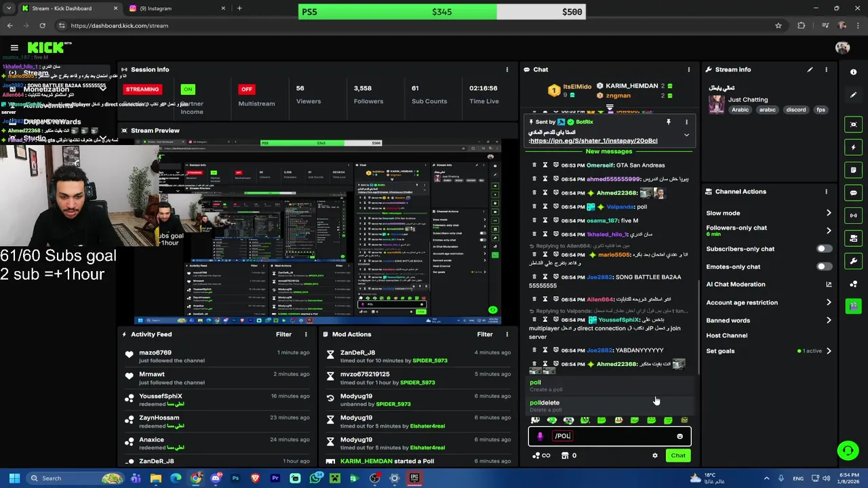
Task: Click the broadcast signal sidebar icon
Action: 853,216
